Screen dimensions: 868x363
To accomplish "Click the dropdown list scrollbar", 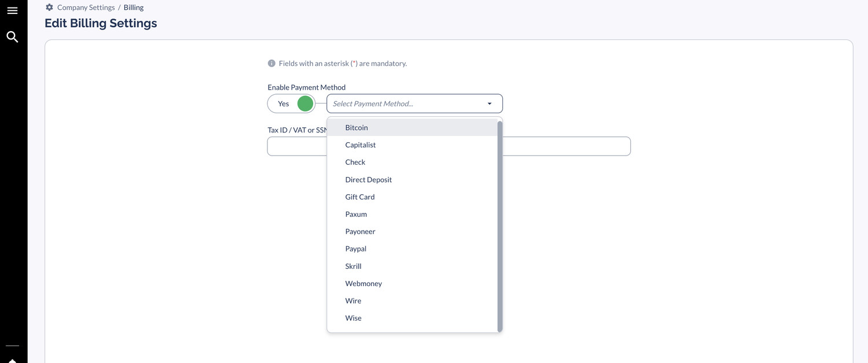I will (500, 225).
